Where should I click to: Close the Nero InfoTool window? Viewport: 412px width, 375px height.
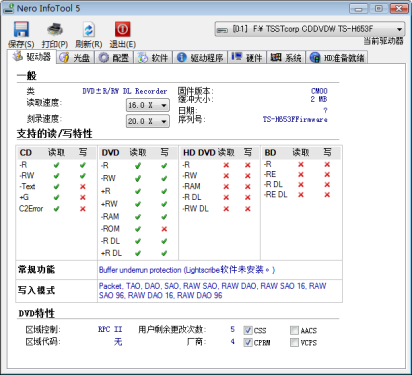399,8
